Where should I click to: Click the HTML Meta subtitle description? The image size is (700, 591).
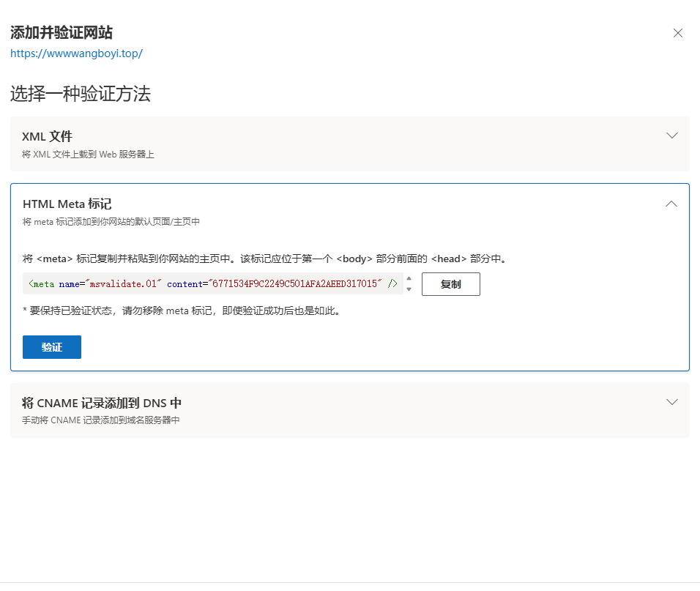pyautogui.click(x=111, y=222)
